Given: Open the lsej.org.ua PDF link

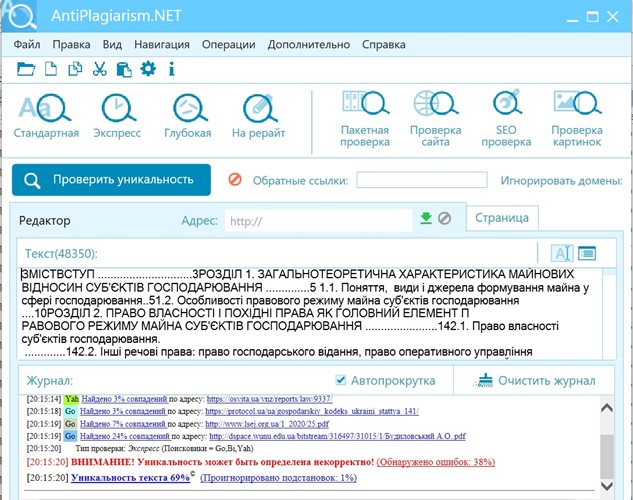Looking at the screenshot, I should click(x=267, y=424).
